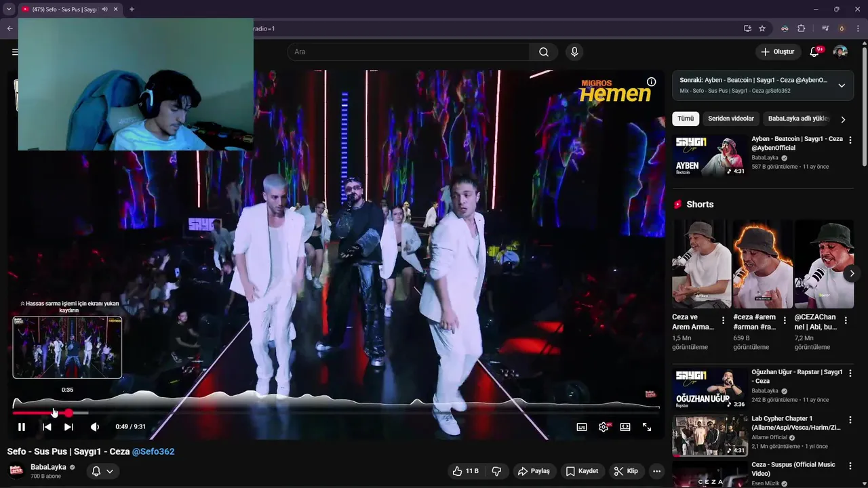Select the 'Tümü' filter chip

pyautogui.click(x=686, y=119)
